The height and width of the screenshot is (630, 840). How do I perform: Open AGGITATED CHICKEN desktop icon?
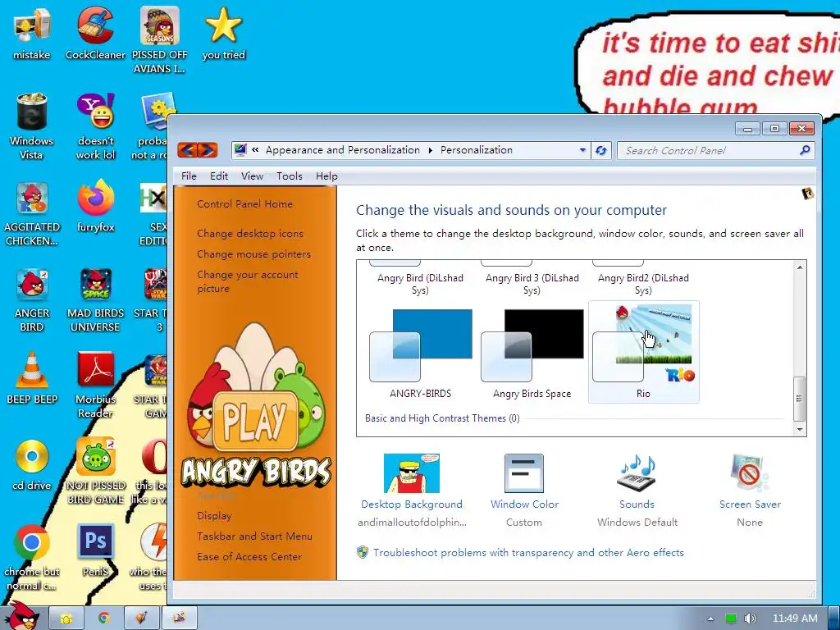(x=32, y=214)
